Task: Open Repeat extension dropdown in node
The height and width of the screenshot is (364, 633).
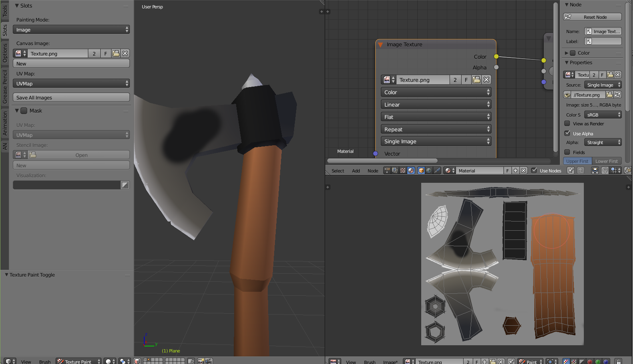Action: 436,129
